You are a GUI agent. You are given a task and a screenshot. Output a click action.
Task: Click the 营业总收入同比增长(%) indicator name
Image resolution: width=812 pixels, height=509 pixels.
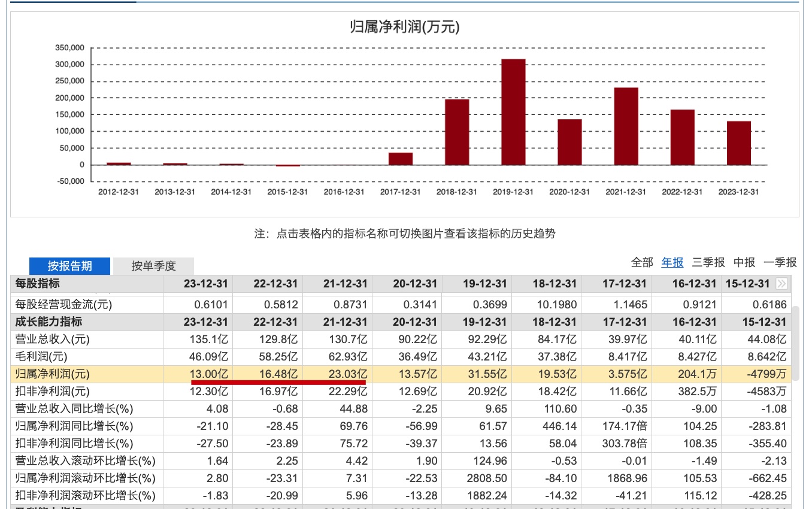tap(74, 409)
